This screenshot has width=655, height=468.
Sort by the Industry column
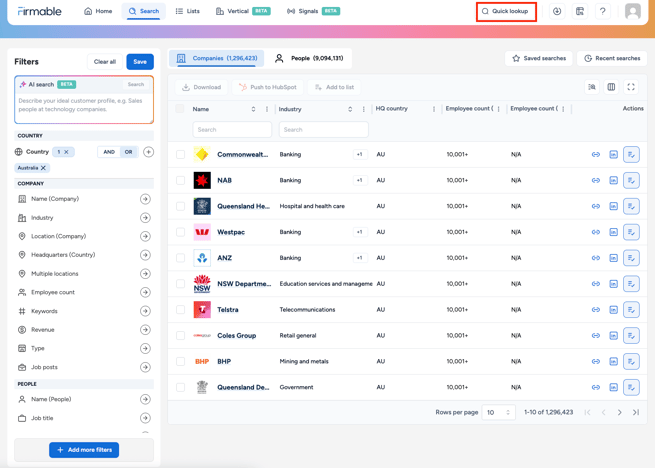[350, 109]
